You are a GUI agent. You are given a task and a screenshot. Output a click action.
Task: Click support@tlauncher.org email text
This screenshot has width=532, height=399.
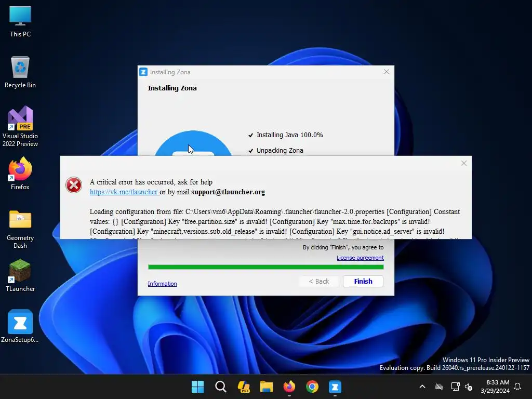[228, 192]
